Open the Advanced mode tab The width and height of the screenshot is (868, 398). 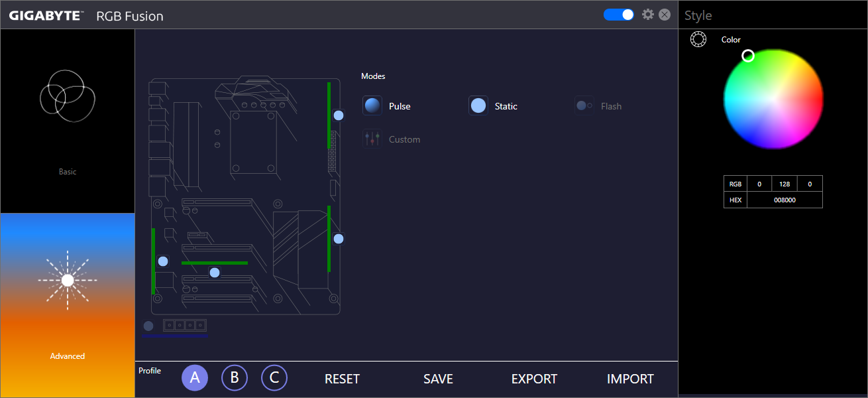click(x=68, y=305)
